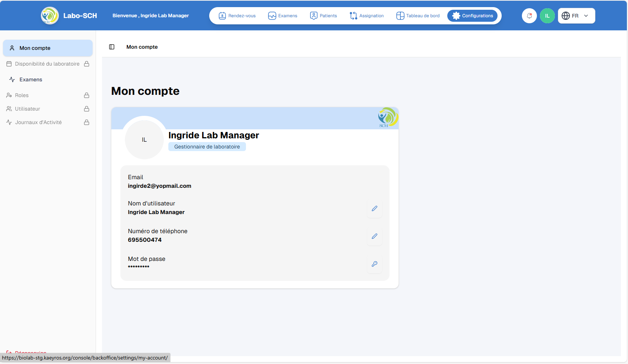
Task: Click the large IL profile picture
Action: point(144,139)
